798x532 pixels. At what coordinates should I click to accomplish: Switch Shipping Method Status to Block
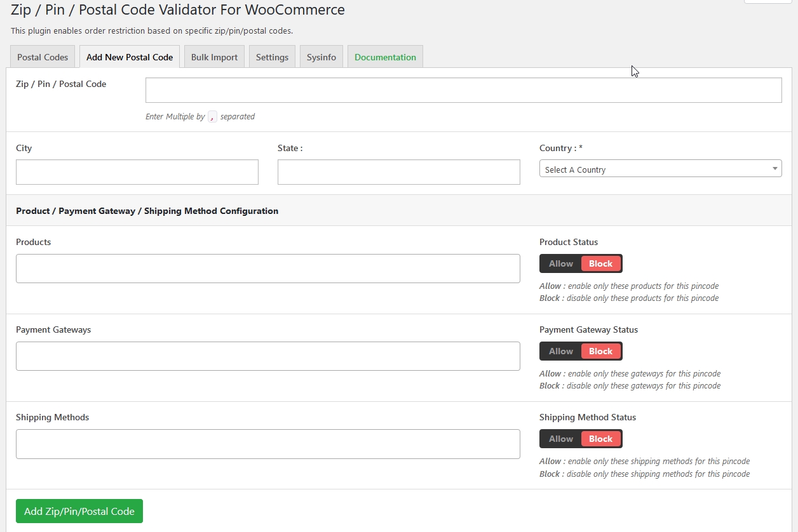(x=600, y=438)
